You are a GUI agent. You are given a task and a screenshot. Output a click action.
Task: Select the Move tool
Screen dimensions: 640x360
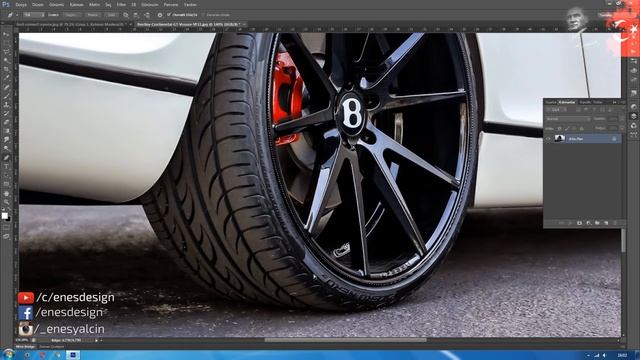pos(6,35)
